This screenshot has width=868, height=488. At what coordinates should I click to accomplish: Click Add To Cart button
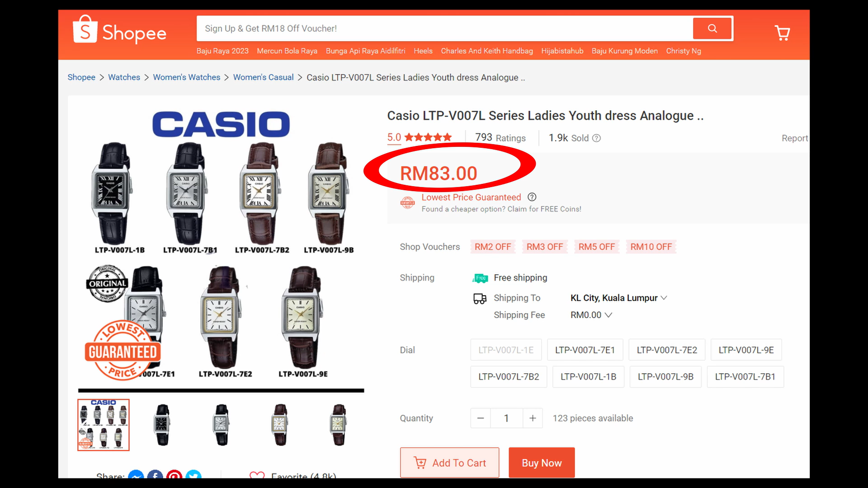point(449,463)
